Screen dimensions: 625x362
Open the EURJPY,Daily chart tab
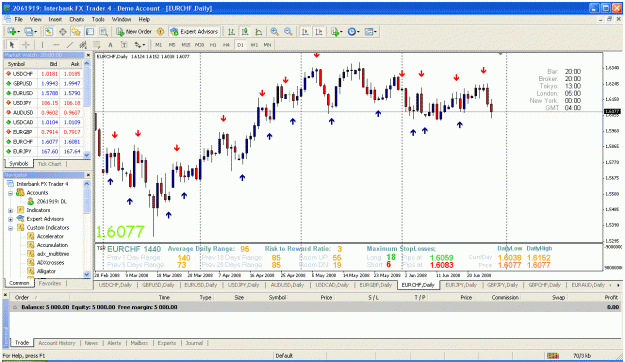pos(461,285)
